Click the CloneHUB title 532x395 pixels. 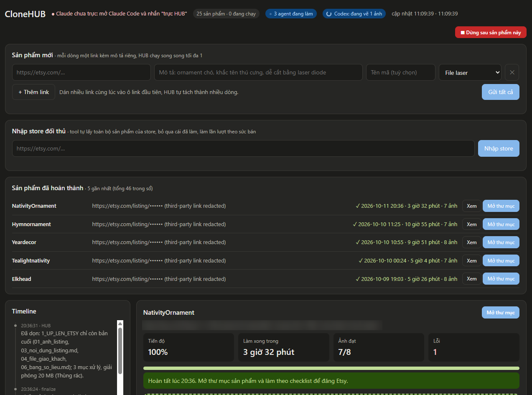pyautogui.click(x=25, y=14)
